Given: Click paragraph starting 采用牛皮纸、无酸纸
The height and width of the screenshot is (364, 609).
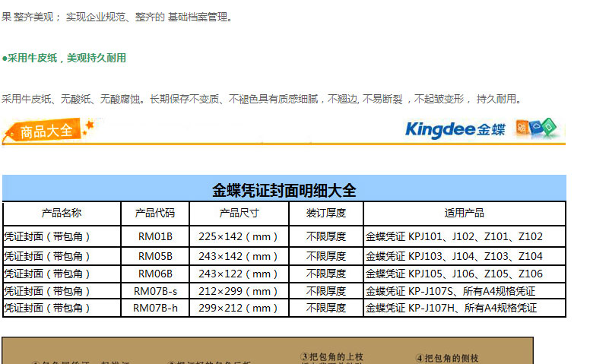Looking at the screenshot, I should click(262, 100).
